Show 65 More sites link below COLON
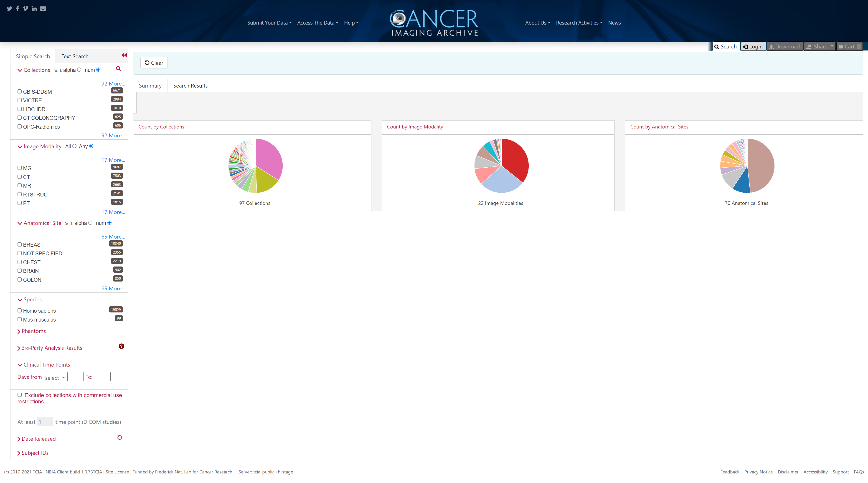 pos(113,288)
